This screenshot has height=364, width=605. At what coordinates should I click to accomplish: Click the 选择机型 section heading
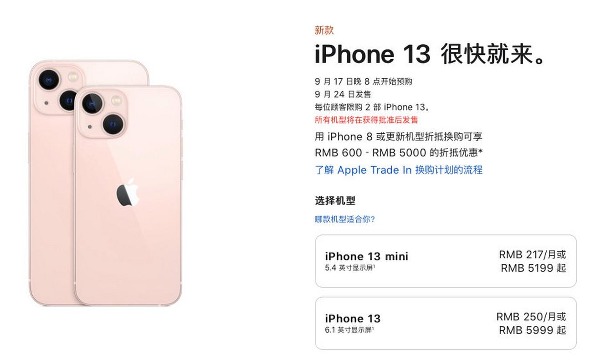pyautogui.click(x=335, y=201)
